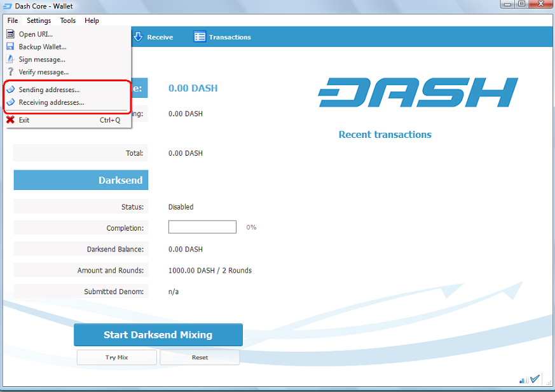This screenshot has width=555, height=392.
Task: Maximize the Dash Core window
Action: click(x=521, y=4)
